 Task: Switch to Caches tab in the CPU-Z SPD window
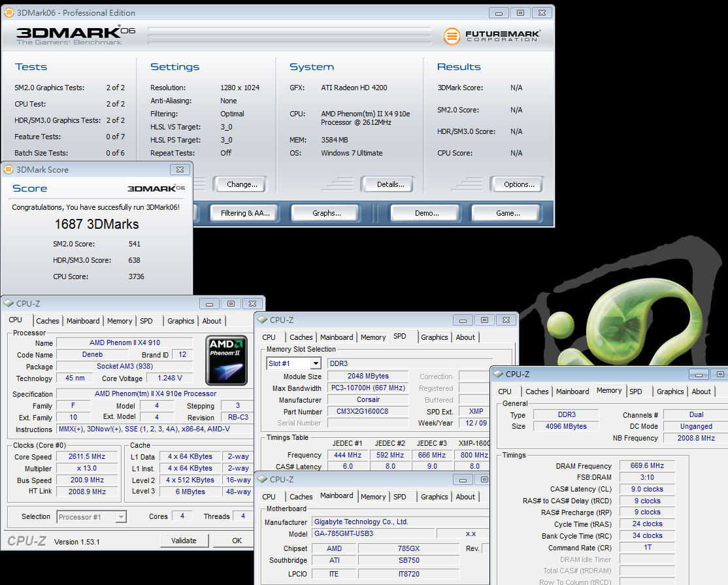tap(301, 337)
